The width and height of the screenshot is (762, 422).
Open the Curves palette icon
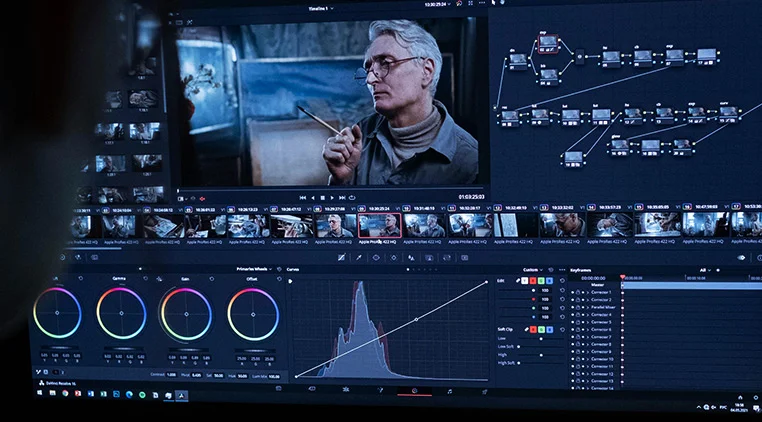point(341,257)
